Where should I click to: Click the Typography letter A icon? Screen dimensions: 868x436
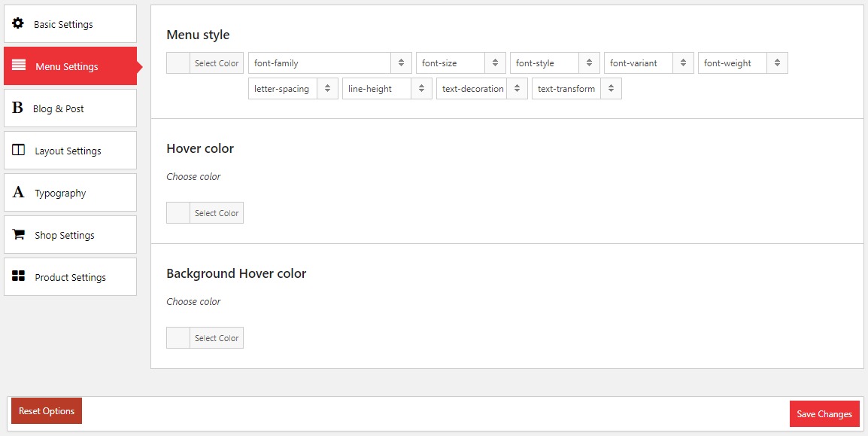(19, 193)
